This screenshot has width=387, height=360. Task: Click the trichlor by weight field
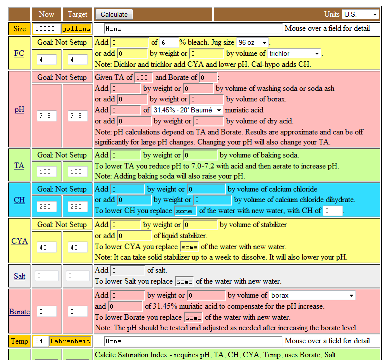pos(133,53)
